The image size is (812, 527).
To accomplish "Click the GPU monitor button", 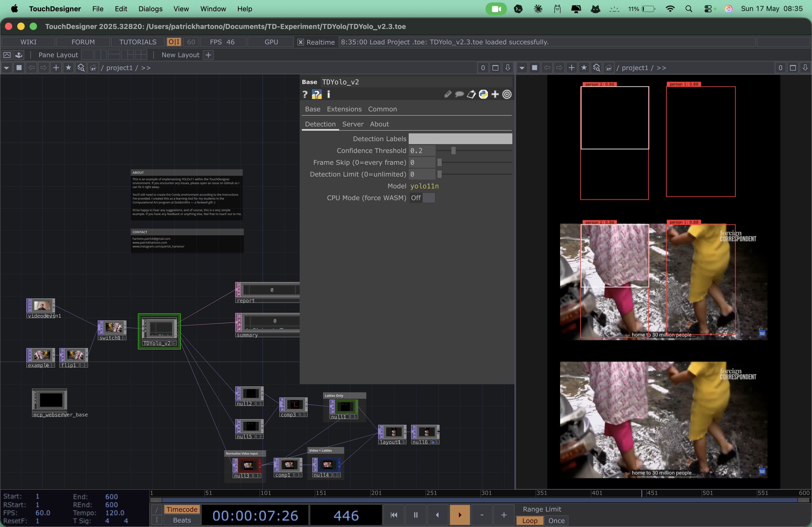I will 271,42.
